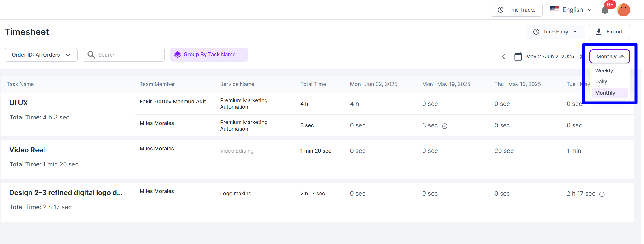Viewport: 644px width, 244px height.
Task: Click the US flag language icon
Action: tap(554, 10)
